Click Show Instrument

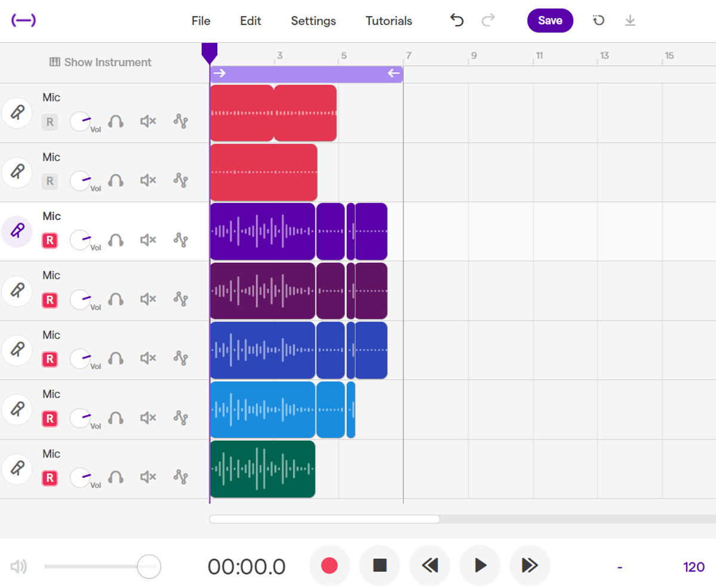tap(100, 62)
